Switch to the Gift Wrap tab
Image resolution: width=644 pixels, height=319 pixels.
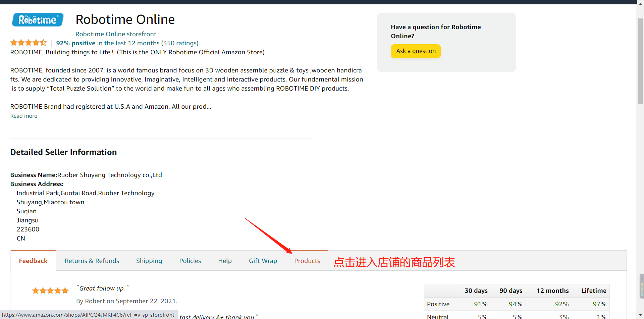(263, 261)
